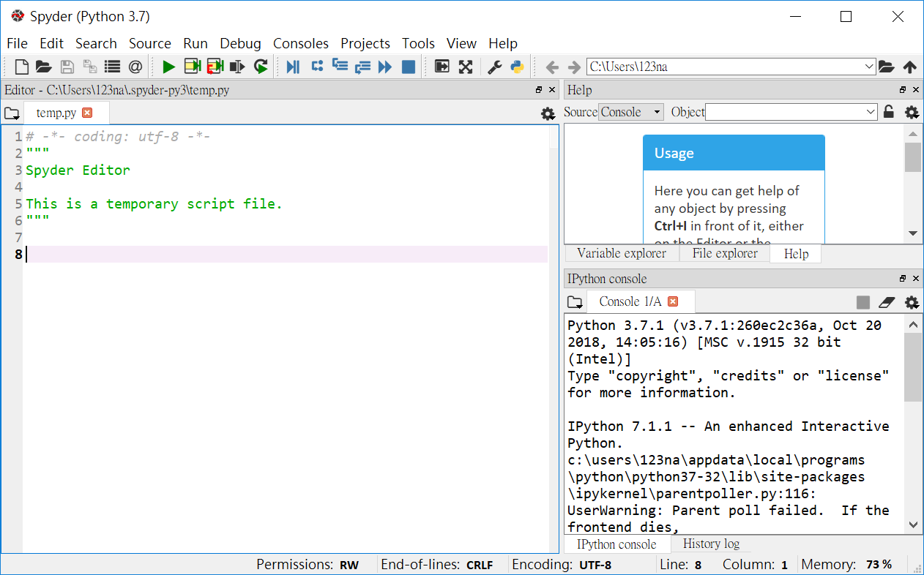
Task: Click the debugger Run current line icon
Action: 317,67
